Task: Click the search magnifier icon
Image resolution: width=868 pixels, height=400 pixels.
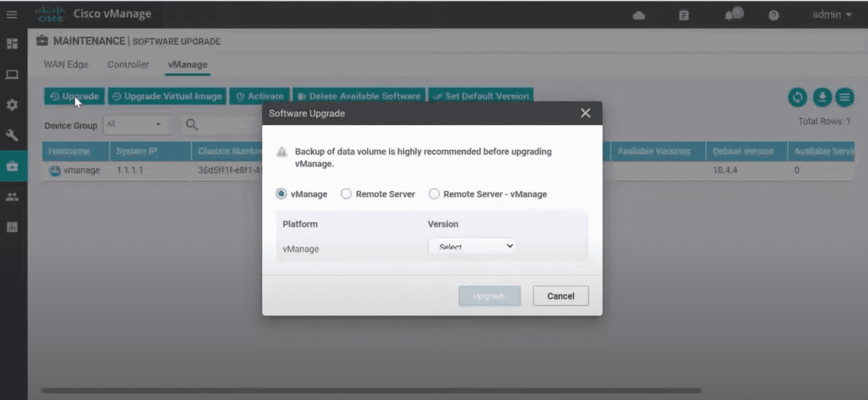Action: tap(191, 124)
